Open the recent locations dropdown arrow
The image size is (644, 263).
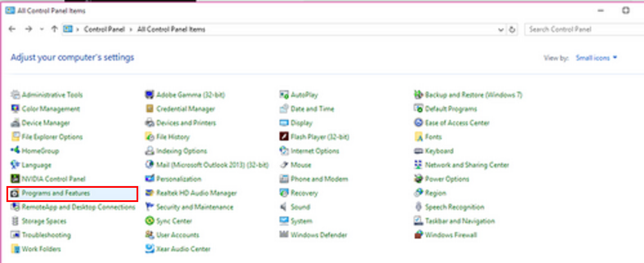42,29
